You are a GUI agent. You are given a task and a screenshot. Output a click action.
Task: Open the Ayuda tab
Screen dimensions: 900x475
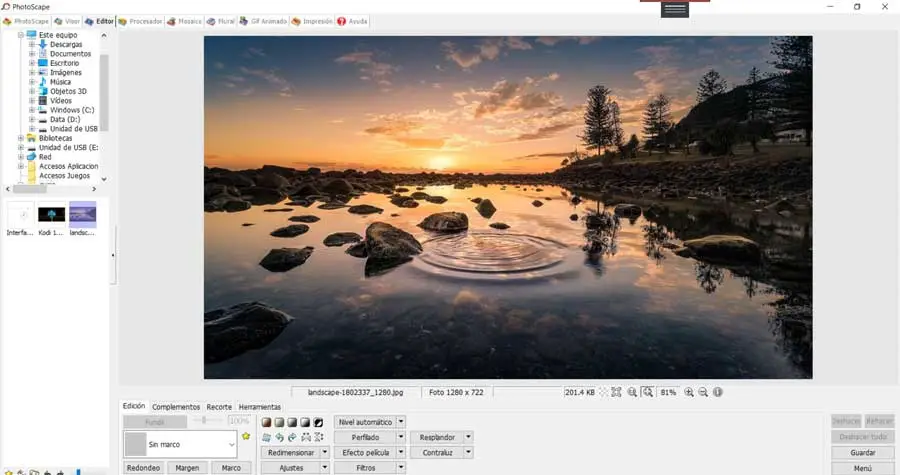352,21
